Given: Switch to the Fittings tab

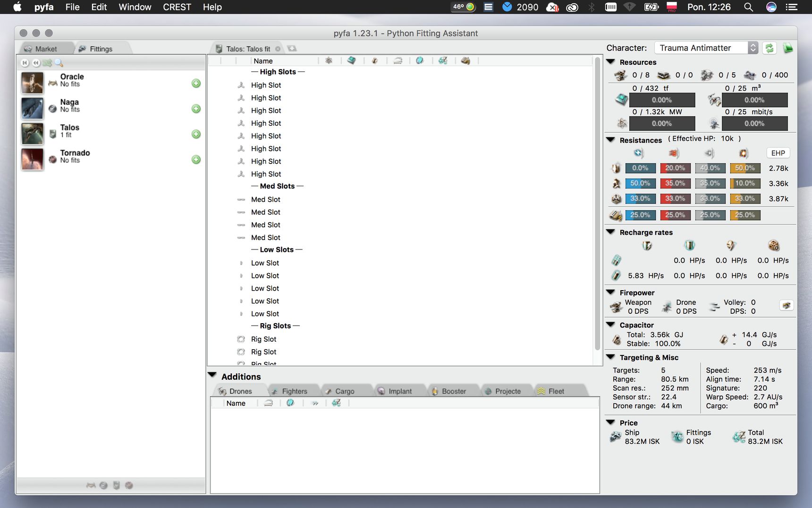Looking at the screenshot, I should click(101, 49).
